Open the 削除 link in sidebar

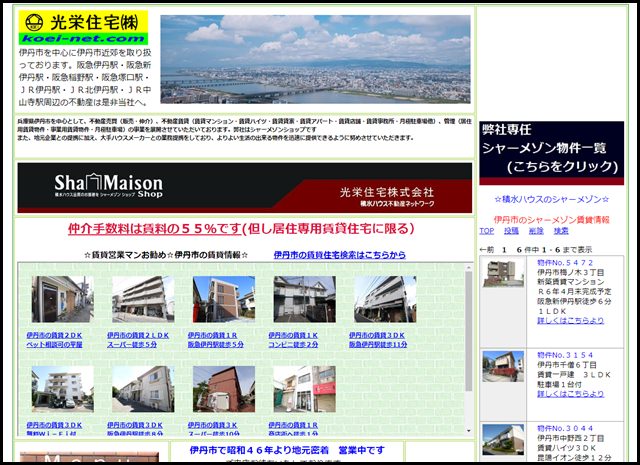[x=536, y=231]
